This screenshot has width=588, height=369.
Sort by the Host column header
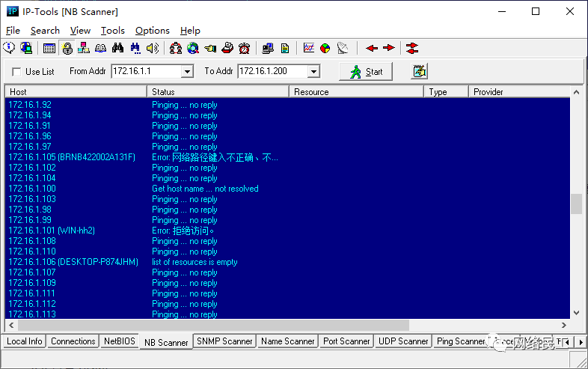(76, 92)
